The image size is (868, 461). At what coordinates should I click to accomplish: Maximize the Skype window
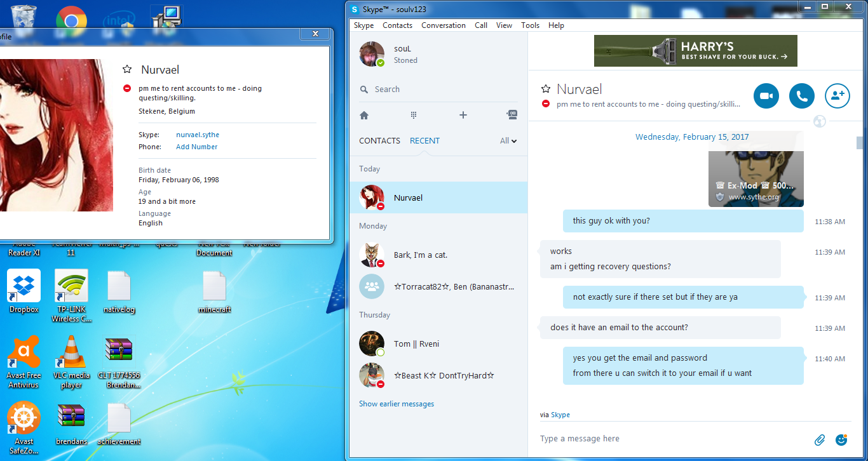click(825, 6)
